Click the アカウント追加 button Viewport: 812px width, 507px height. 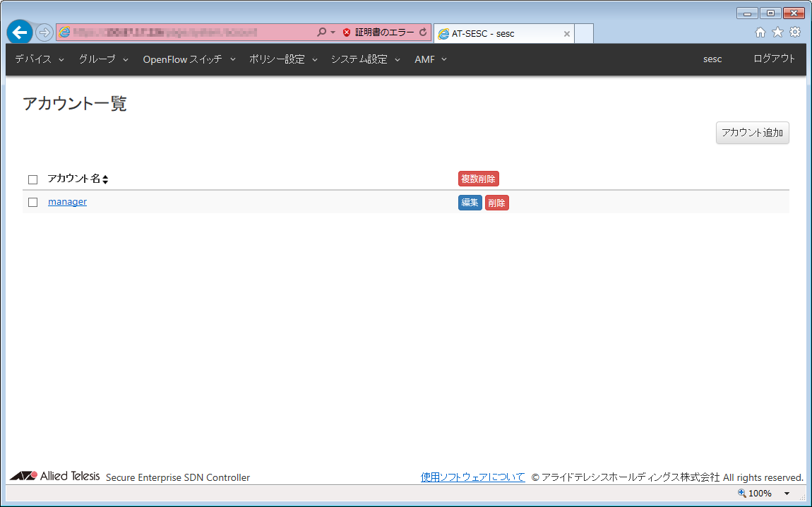pyautogui.click(x=753, y=133)
